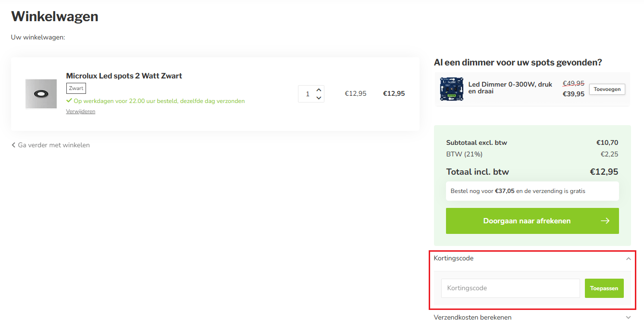Screen dimensions: 644x334
Task: Decrease quantity with the down arrow
Action: point(319,98)
